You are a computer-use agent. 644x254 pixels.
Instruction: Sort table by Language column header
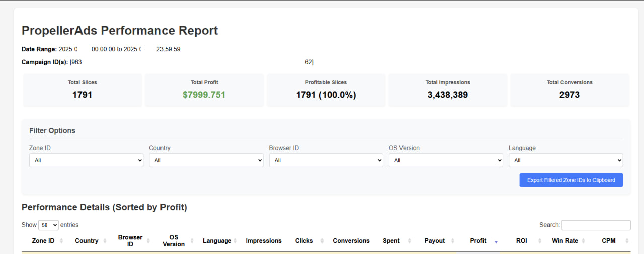(x=217, y=241)
